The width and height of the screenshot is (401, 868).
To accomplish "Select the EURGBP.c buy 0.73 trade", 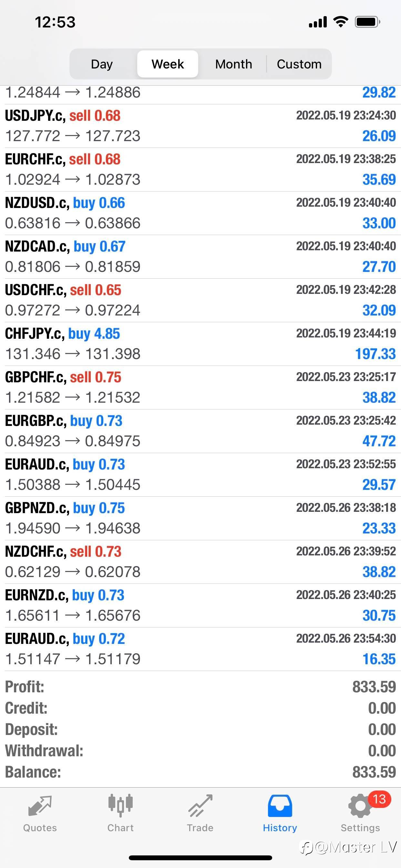I will pos(200,431).
